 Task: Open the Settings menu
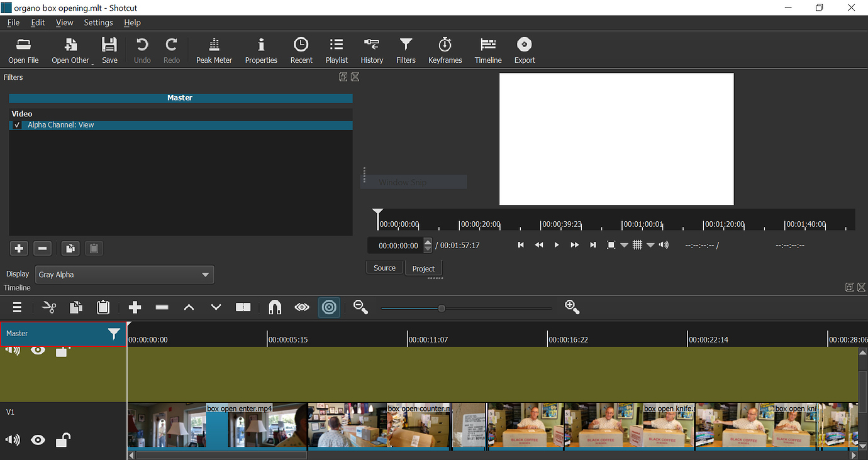pyautogui.click(x=98, y=23)
